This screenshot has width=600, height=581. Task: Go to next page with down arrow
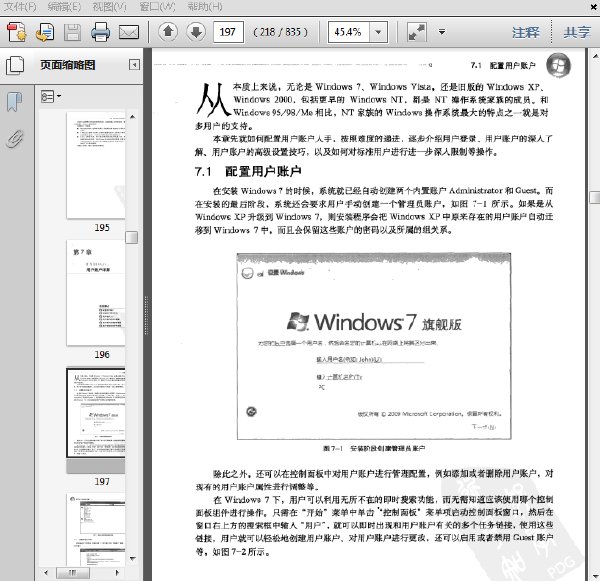196,32
